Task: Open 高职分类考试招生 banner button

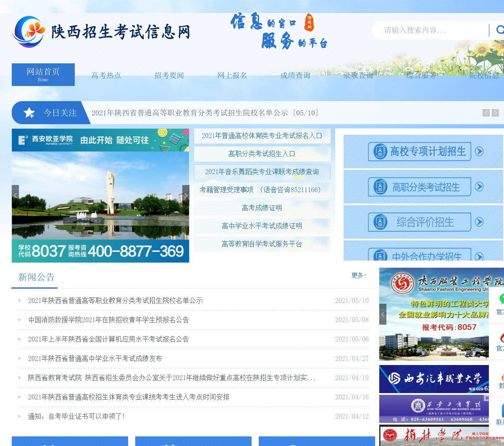Action: coord(419,187)
